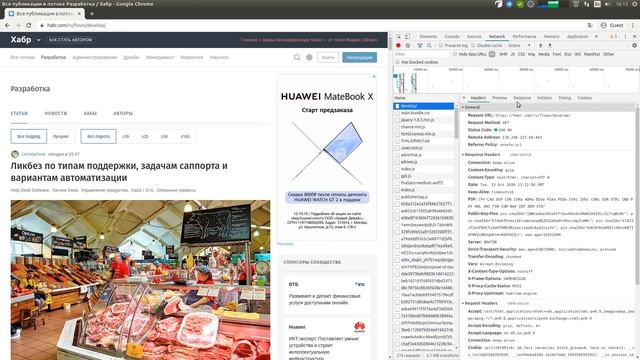640x360 pixels.
Task: Collapse the Response Headers section
Action: pyautogui.click(x=463, y=155)
